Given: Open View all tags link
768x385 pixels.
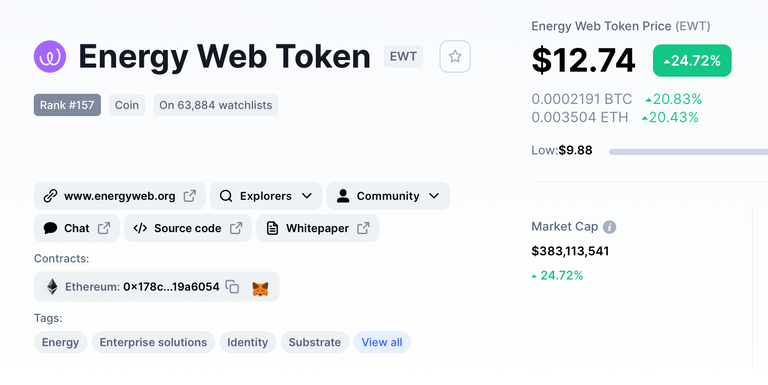Looking at the screenshot, I should (x=382, y=342).
